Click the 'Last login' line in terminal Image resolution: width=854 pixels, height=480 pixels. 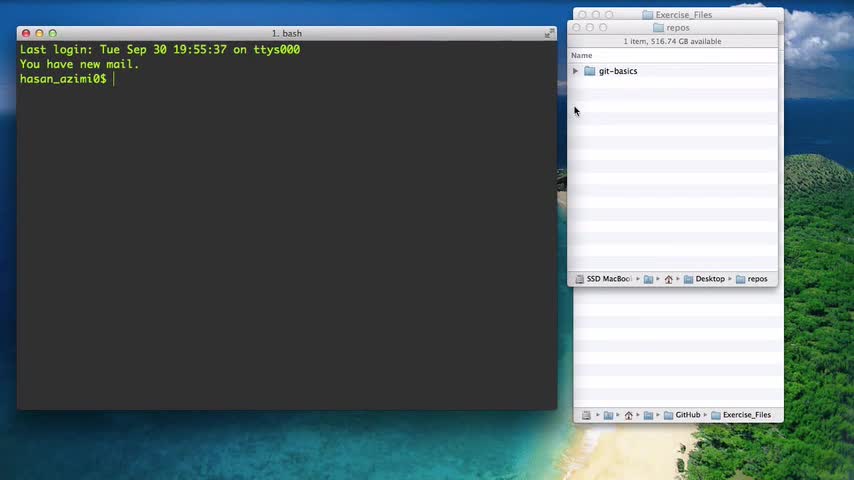coord(160,50)
